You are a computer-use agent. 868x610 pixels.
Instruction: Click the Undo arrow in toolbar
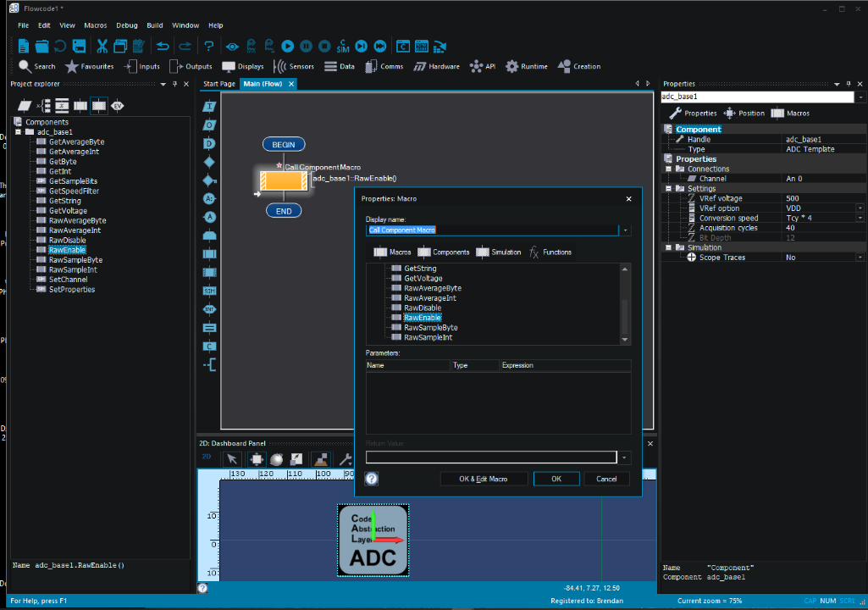click(163, 46)
